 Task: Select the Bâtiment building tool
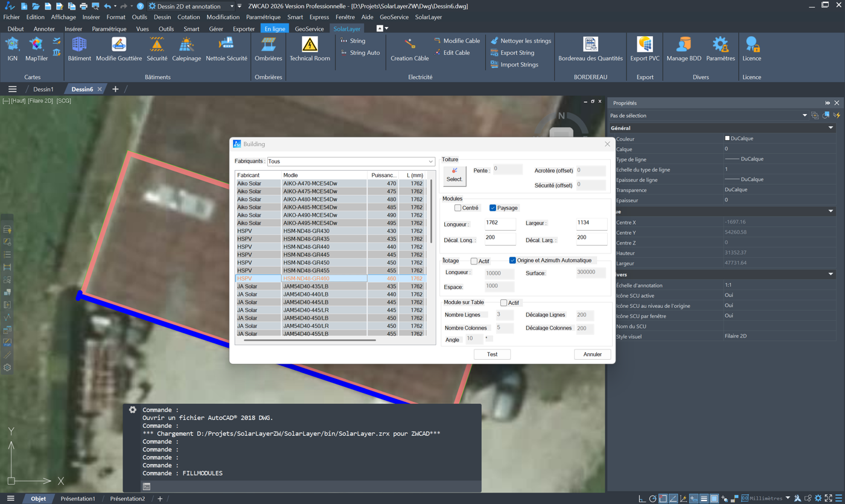[x=79, y=48]
